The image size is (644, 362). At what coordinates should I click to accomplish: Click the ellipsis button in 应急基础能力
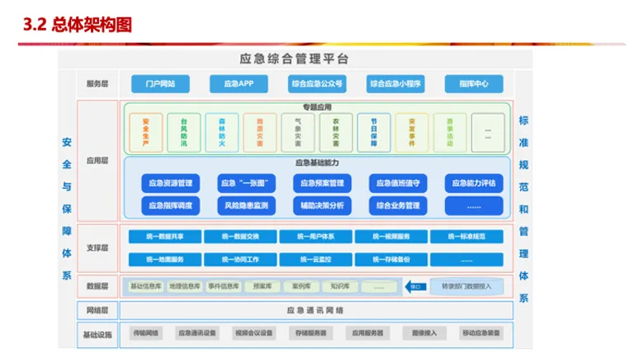click(474, 206)
